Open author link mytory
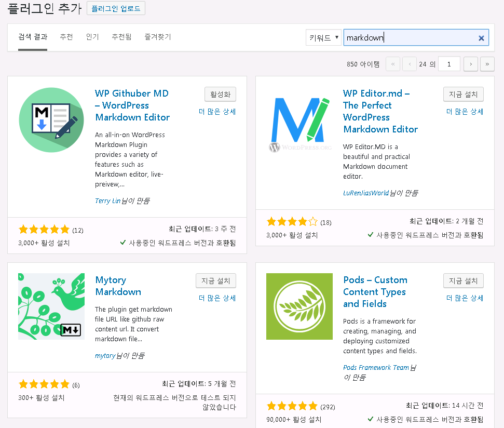 click(x=105, y=356)
